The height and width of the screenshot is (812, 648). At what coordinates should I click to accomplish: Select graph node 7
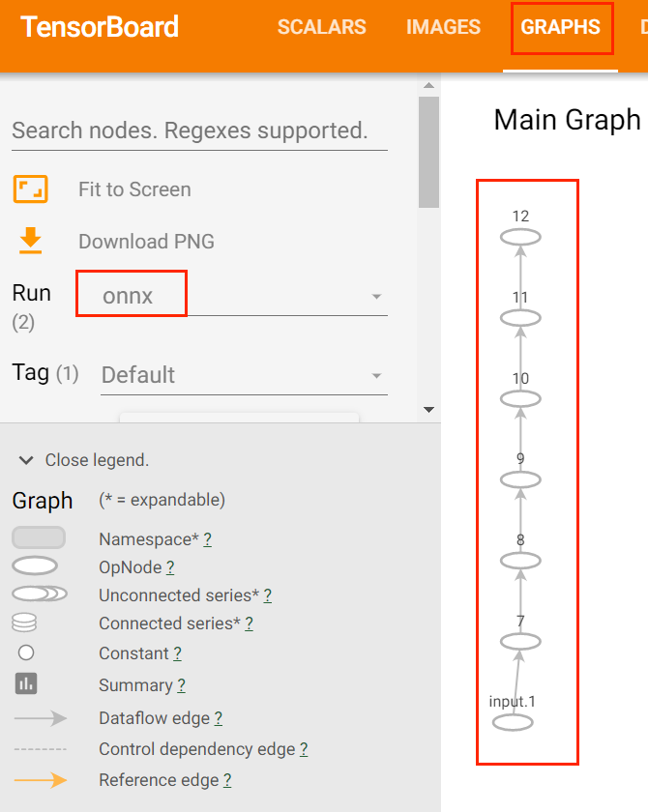[x=520, y=641]
